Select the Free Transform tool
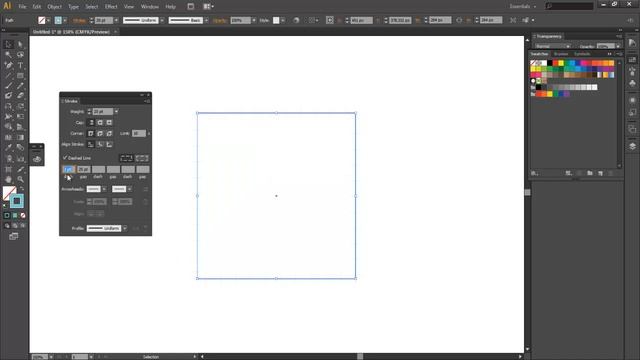This screenshot has width=640, height=360. pos(20,117)
